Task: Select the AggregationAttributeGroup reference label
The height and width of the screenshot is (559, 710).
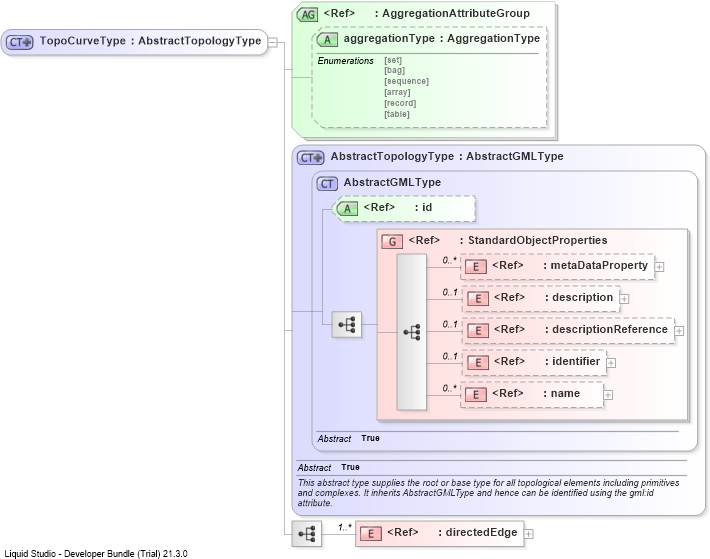Action: 427,14
